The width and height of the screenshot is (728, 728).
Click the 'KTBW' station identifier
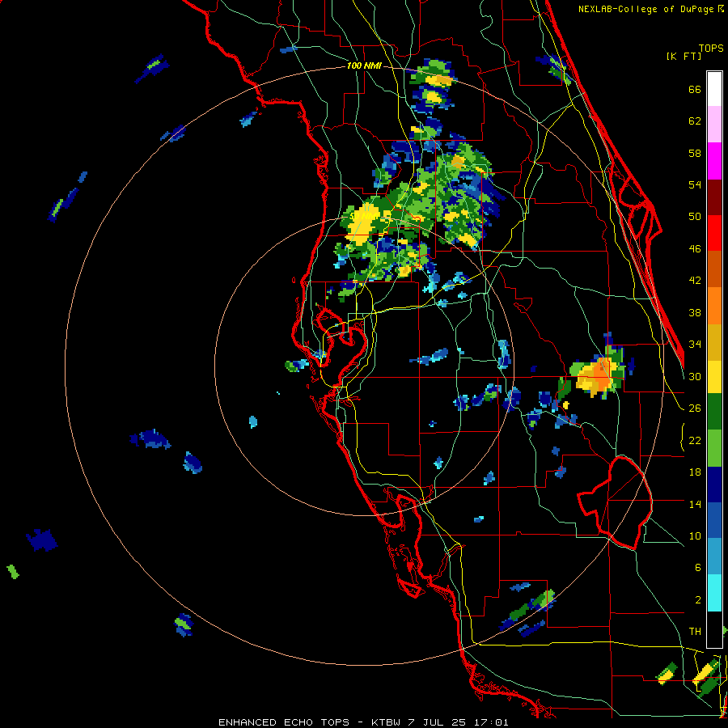tap(387, 722)
